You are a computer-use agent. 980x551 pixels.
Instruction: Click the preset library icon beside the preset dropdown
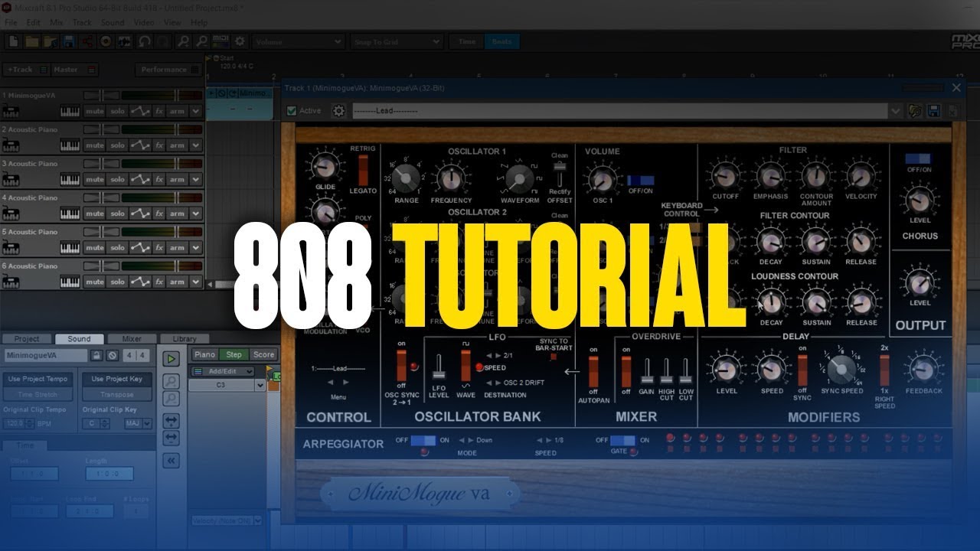pos(915,111)
